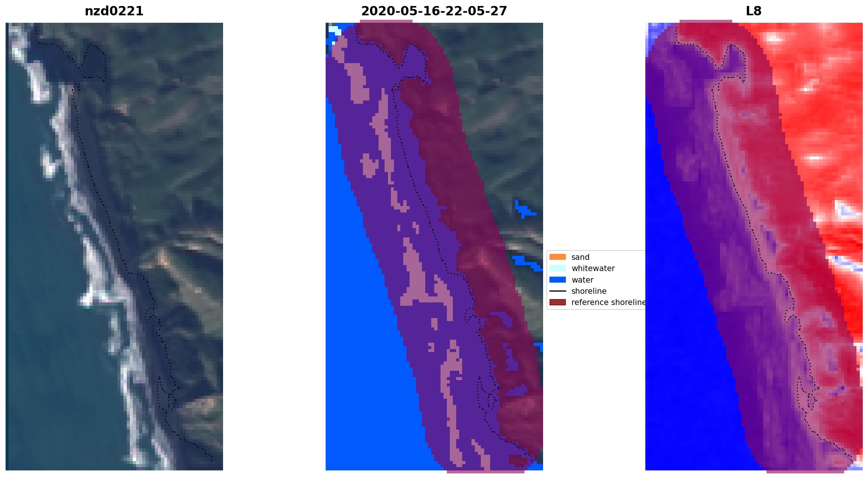Click the water legend label text

tap(582, 280)
